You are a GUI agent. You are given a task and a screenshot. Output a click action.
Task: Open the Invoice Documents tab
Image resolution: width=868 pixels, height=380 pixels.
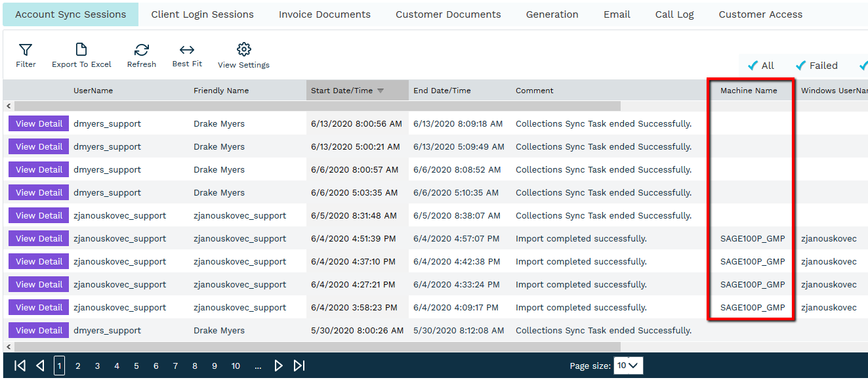[x=324, y=14]
